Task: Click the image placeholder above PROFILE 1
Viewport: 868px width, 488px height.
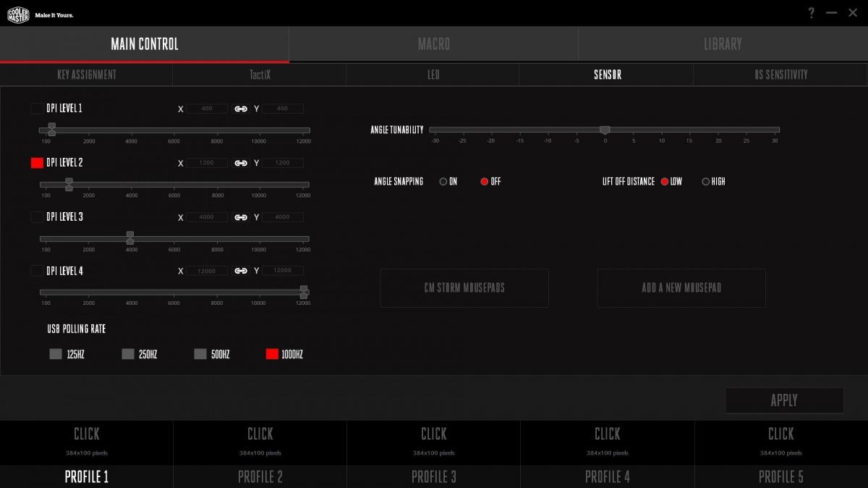Action: (x=87, y=442)
